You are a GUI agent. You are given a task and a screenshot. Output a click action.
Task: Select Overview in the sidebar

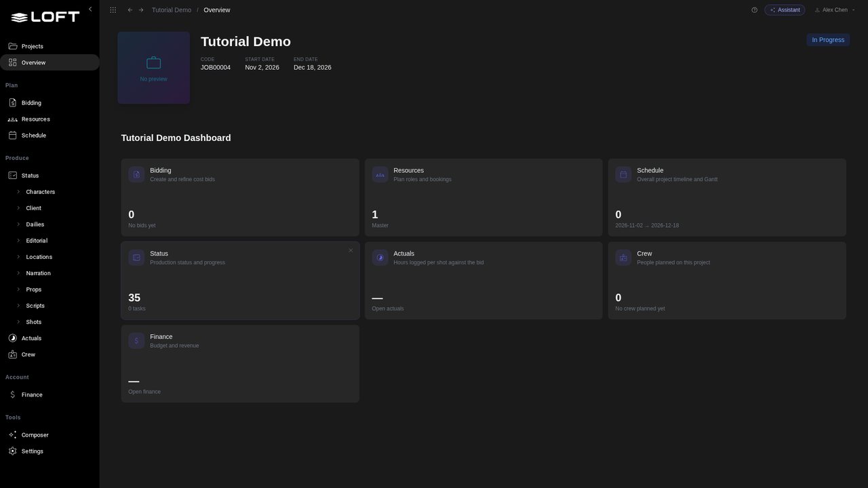[50, 62]
